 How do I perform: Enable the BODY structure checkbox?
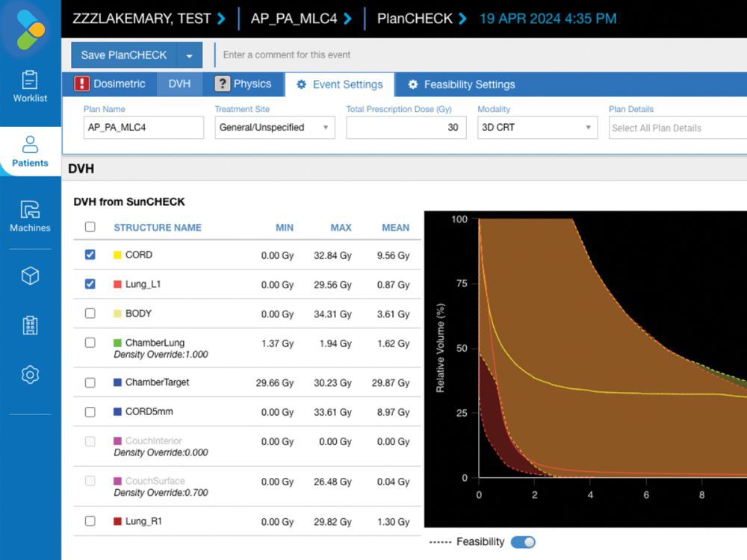pos(90,314)
